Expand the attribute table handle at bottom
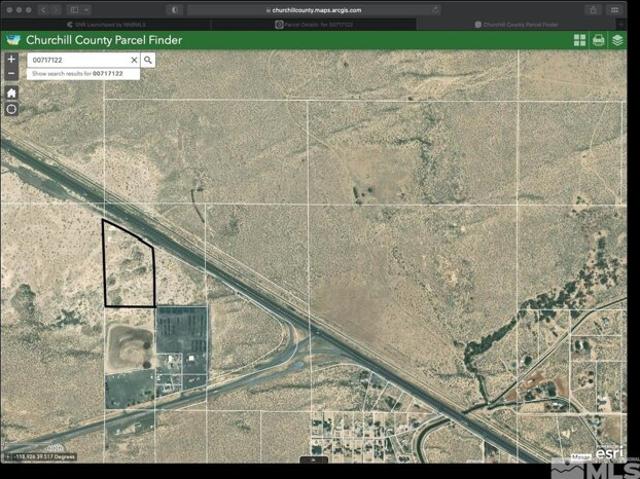 pos(314,460)
